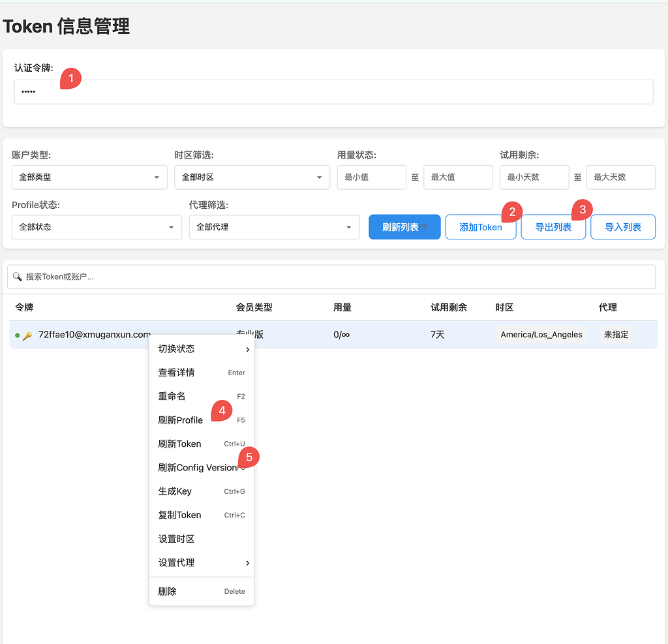Expand the 设置代理 submenu

(202, 563)
